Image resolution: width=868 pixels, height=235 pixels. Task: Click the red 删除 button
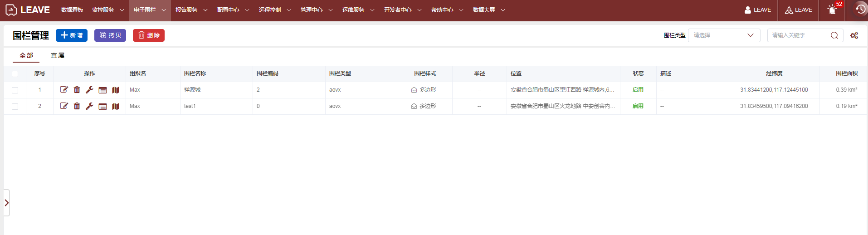pyautogui.click(x=149, y=35)
